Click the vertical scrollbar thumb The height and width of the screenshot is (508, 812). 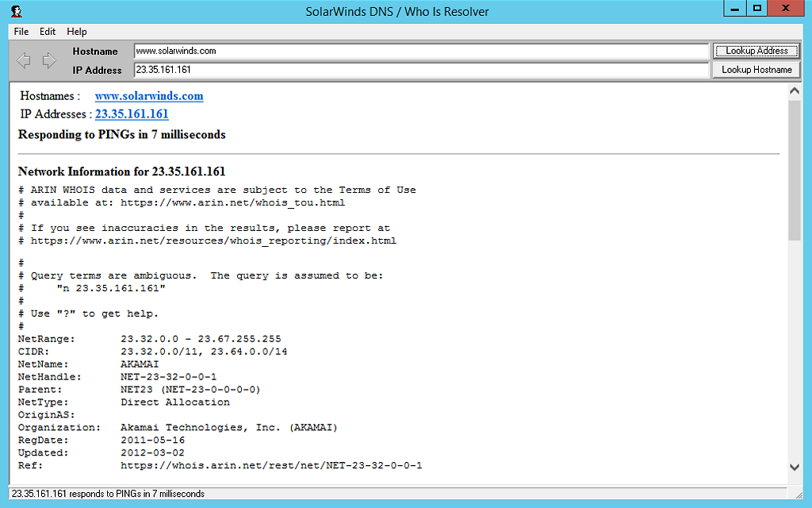795,170
